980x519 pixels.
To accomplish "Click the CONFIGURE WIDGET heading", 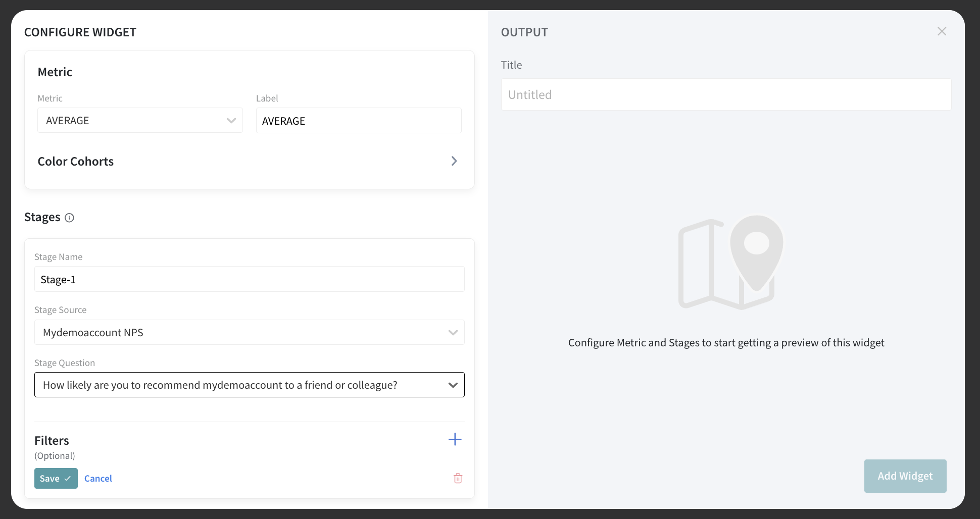I will click(80, 32).
